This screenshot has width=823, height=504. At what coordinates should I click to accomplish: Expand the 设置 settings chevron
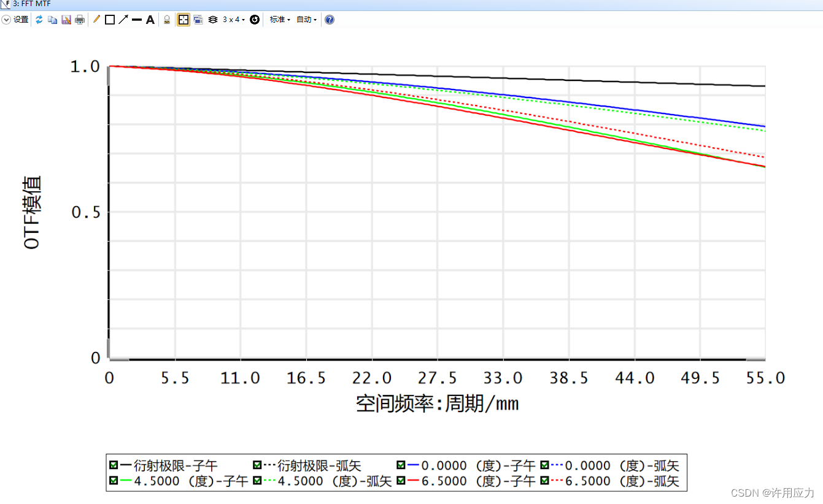[x=6, y=20]
